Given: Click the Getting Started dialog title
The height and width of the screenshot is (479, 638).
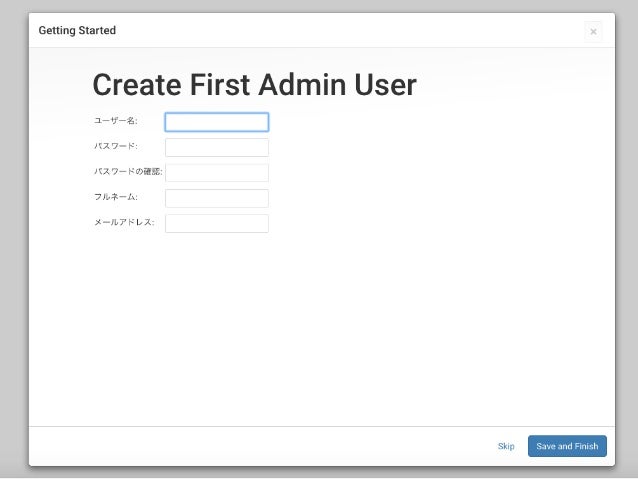Looking at the screenshot, I should (77, 31).
